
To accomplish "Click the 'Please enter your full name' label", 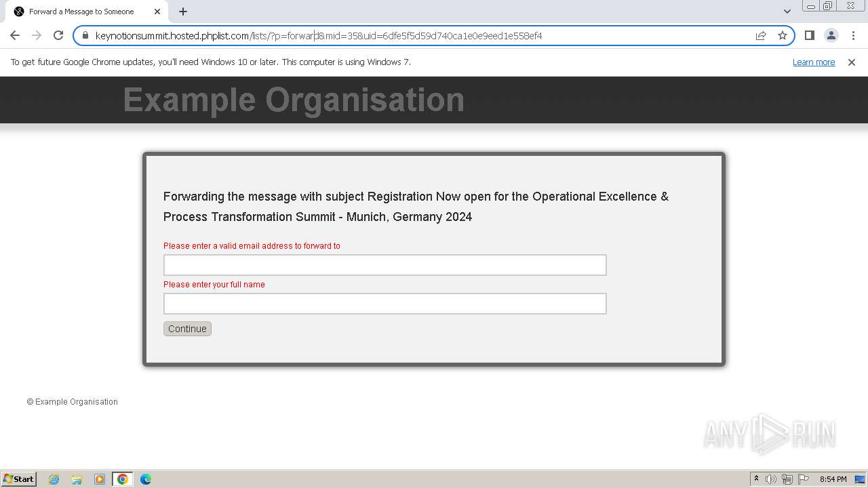I will [214, 285].
